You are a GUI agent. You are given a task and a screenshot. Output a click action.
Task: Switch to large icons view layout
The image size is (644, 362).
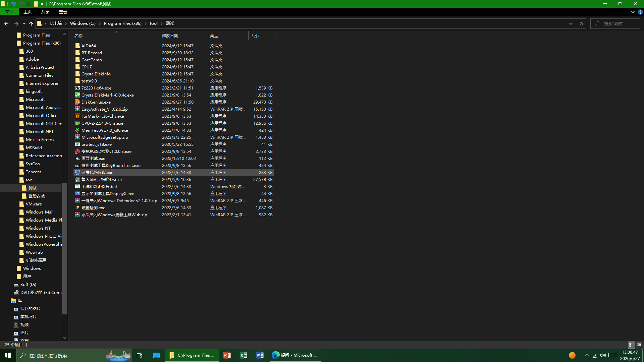coord(639,345)
